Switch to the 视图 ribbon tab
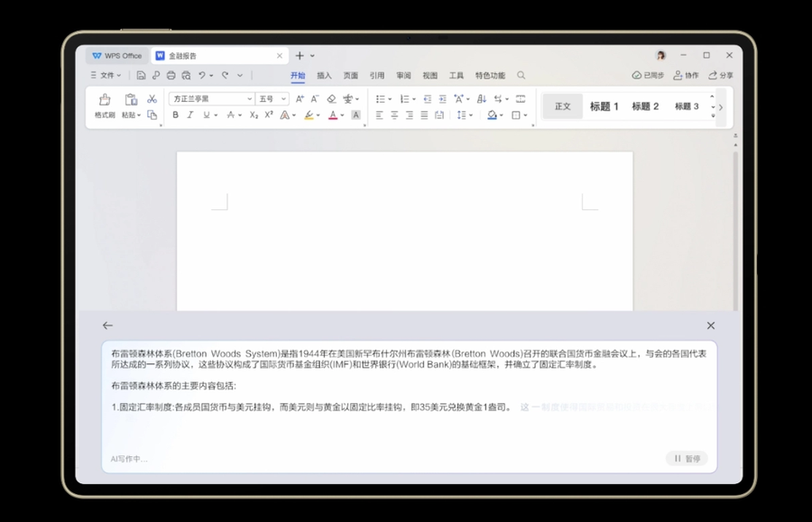Image resolution: width=812 pixels, height=522 pixels. point(429,76)
